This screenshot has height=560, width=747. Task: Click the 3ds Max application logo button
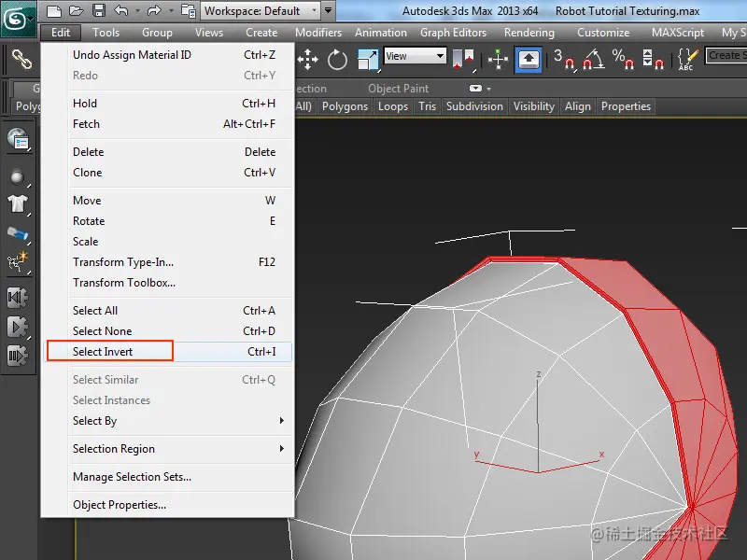(x=18, y=19)
